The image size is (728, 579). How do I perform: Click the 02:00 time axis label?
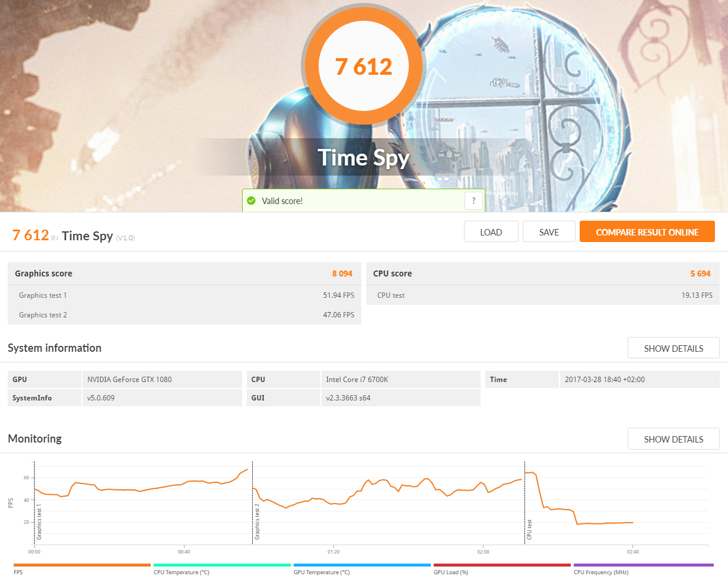point(484,552)
